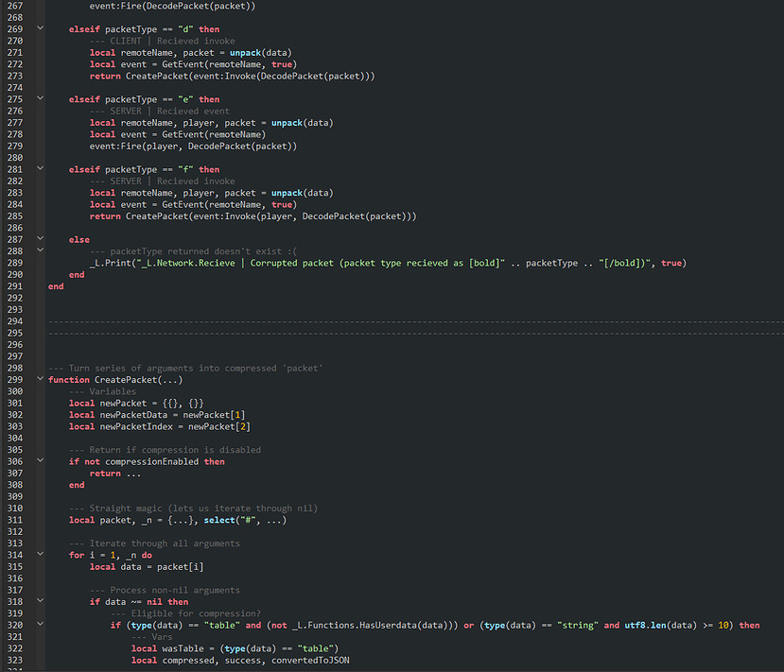This screenshot has height=672, width=784.
Task: Click 'newPacket = {{}, {}}' on line 301
Action: point(151,404)
